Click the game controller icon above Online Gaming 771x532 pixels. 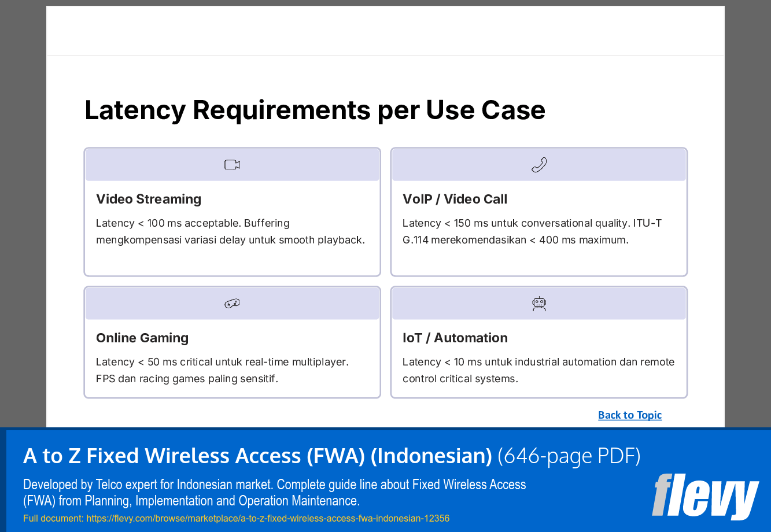(x=232, y=303)
